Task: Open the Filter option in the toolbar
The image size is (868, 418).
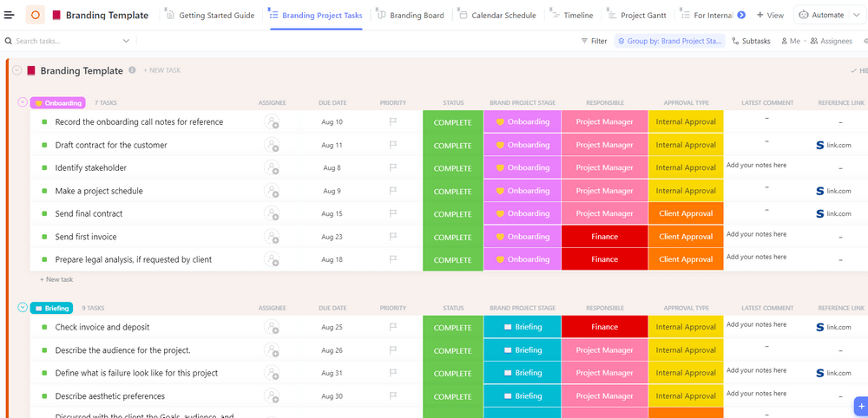Action: 594,41
